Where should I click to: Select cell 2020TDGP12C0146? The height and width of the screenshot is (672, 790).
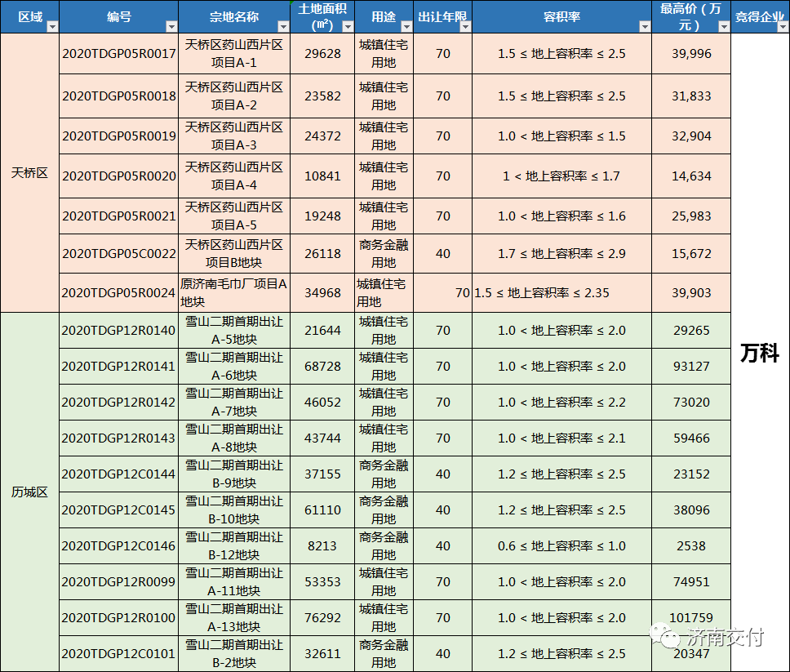click(x=119, y=546)
